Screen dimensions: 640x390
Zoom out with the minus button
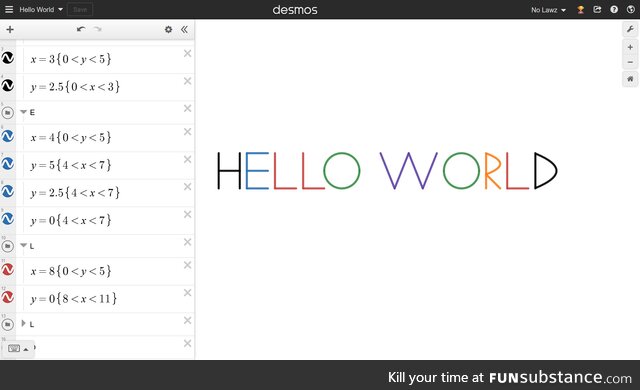click(630, 62)
